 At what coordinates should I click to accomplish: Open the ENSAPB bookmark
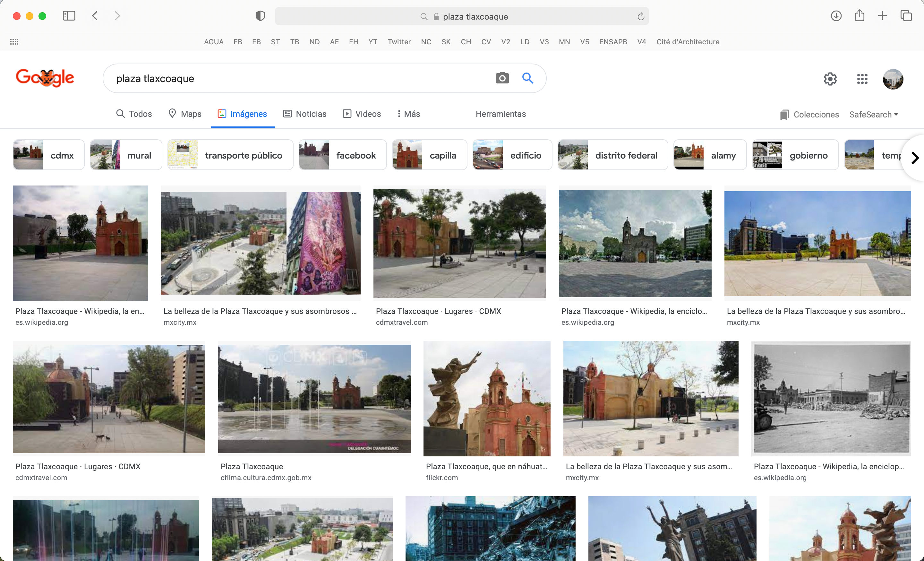click(x=613, y=42)
